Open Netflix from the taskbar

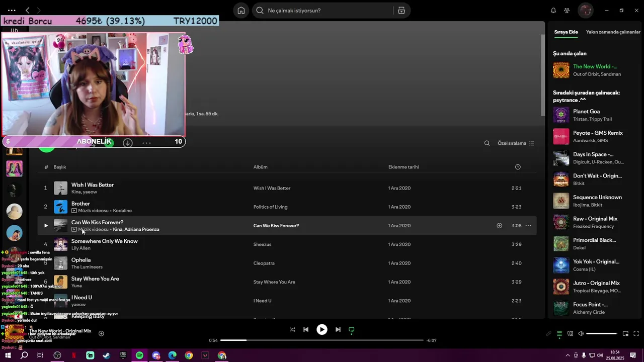[x=73, y=355]
